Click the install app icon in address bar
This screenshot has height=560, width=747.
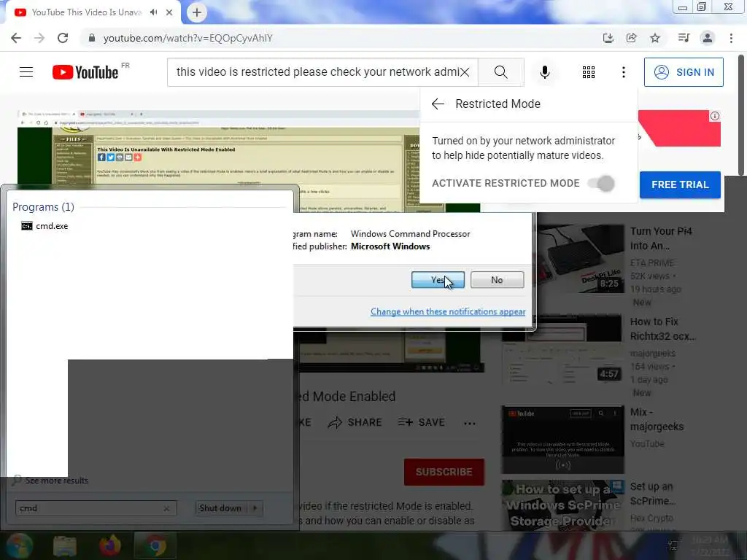(608, 38)
